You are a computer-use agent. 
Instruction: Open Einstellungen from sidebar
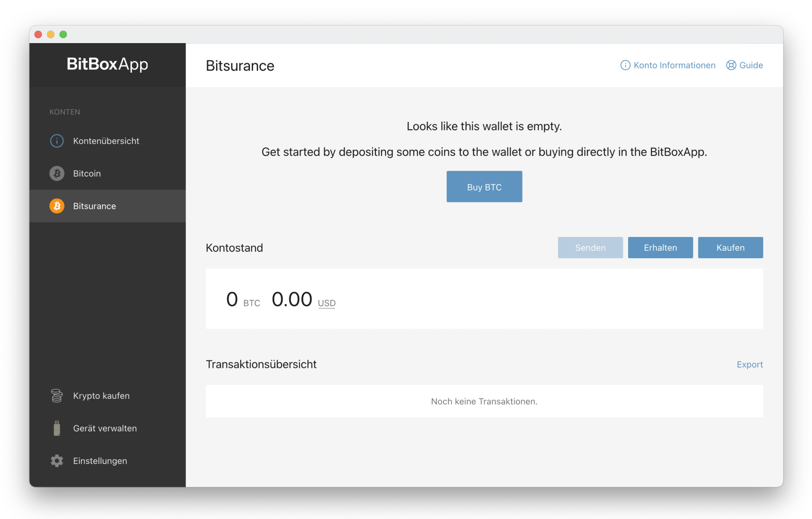(x=107, y=461)
